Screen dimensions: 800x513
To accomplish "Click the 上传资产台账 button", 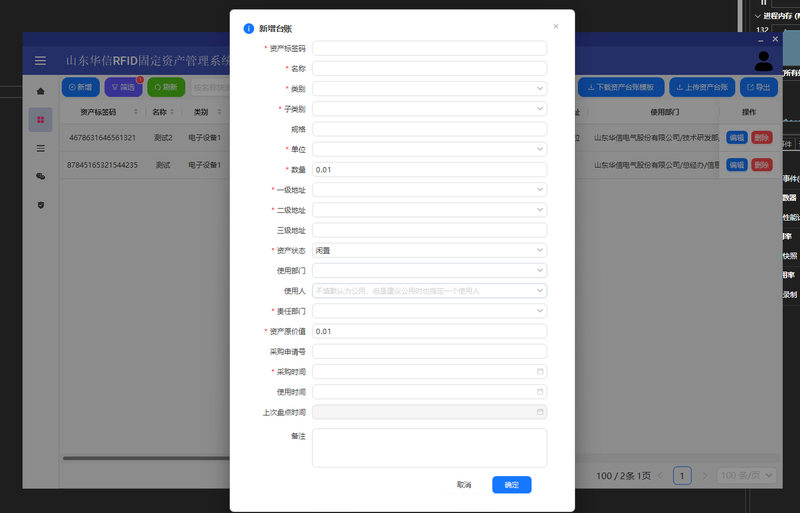I will click(x=702, y=87).
